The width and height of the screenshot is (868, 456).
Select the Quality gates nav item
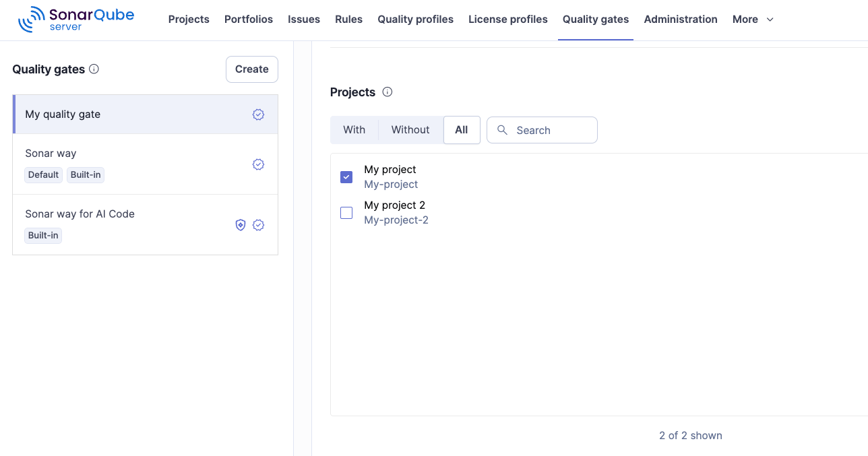point(596,20)
